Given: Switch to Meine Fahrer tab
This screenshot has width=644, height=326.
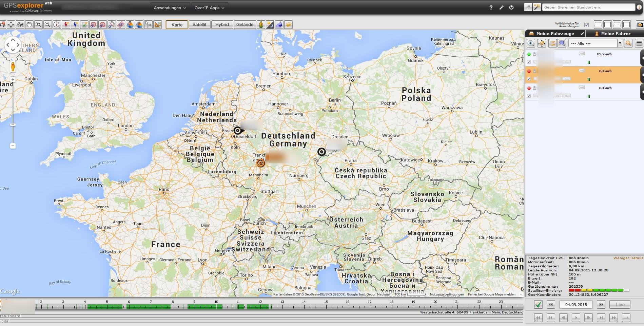Looking at the screenshot, I should click(x=615, y=34).
